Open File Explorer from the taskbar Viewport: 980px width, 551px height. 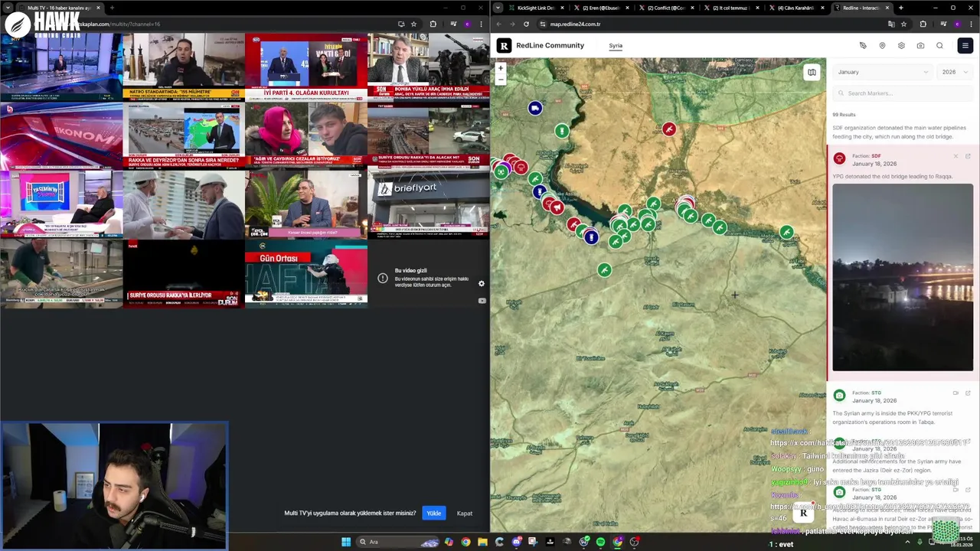click(482, 542)
